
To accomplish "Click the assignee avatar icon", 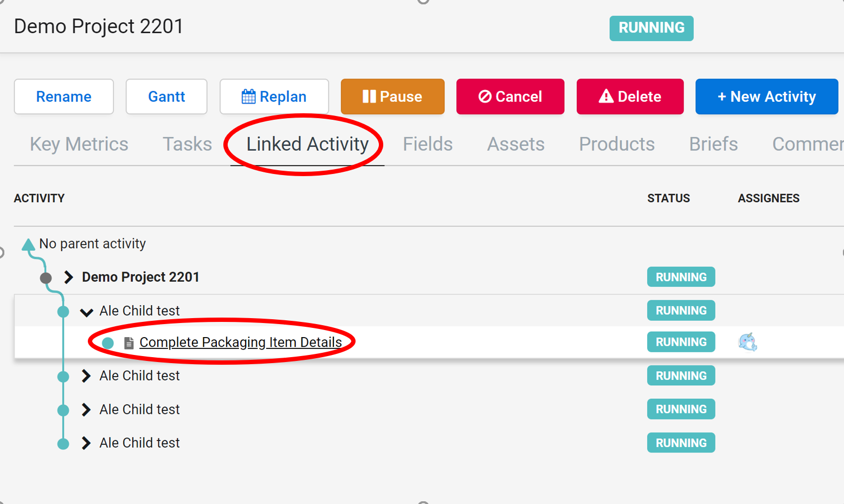I will (748, 342).
